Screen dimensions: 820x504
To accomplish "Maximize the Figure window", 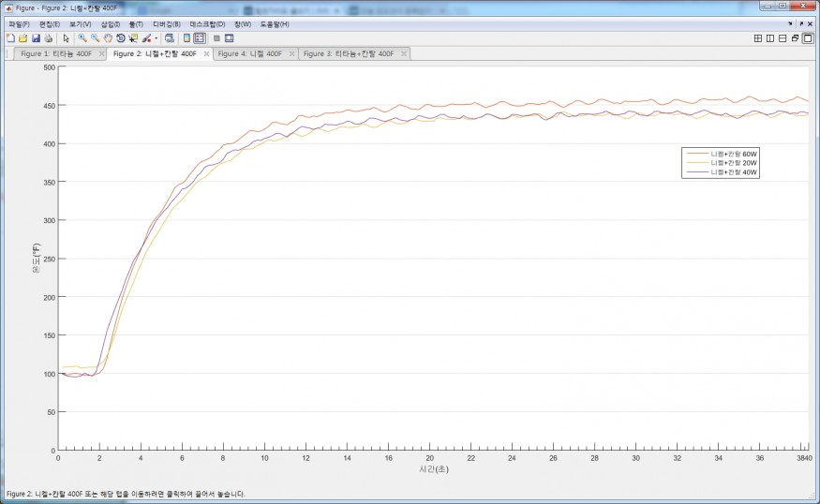I will (x=783, y=6).
